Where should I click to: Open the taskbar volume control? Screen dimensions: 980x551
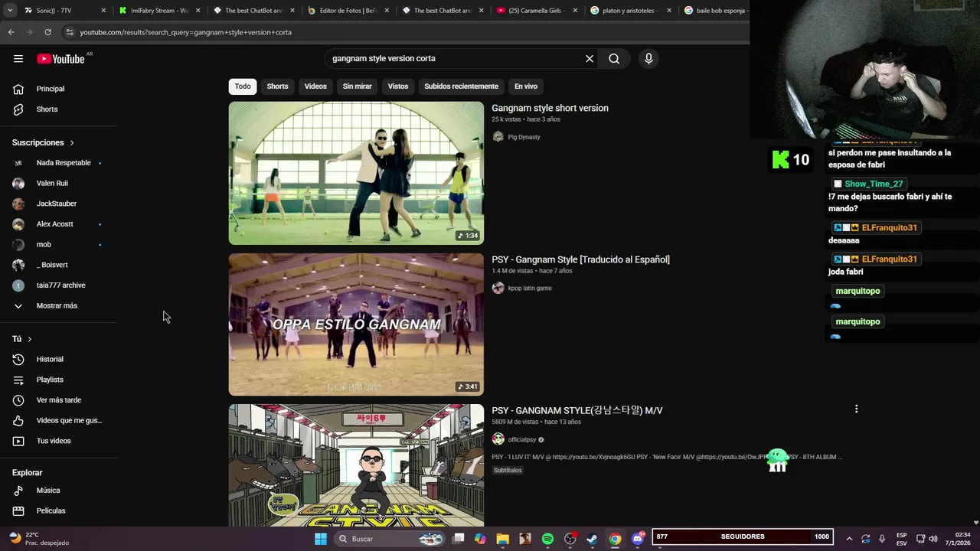[933, 539]
